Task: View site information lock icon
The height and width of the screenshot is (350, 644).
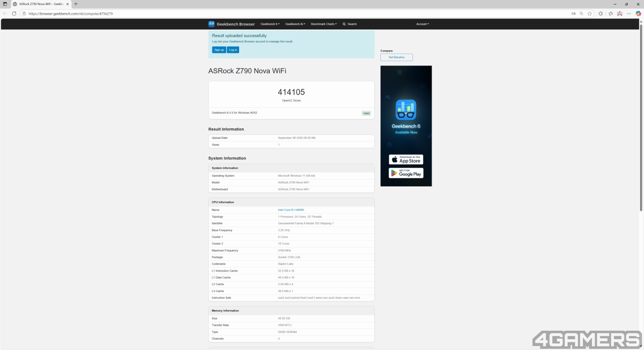Action: pyautogui.click(x=24, y=14)
